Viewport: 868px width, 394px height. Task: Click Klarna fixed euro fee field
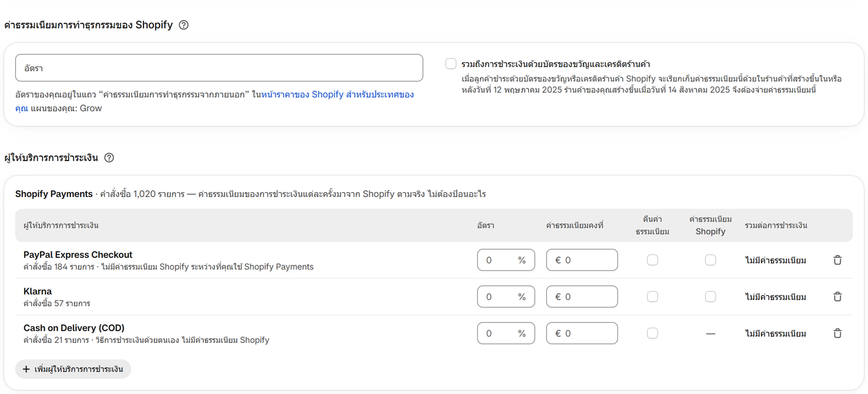582,297
